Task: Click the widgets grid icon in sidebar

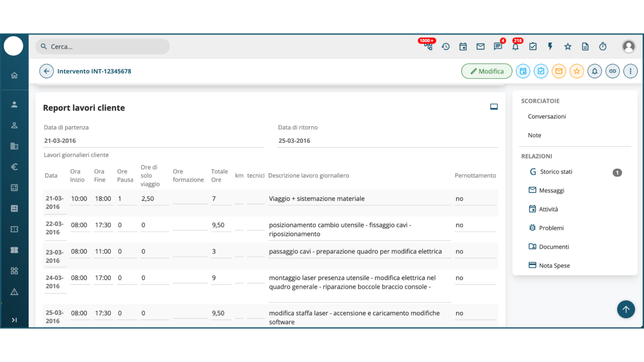Action: click(14, 271)
